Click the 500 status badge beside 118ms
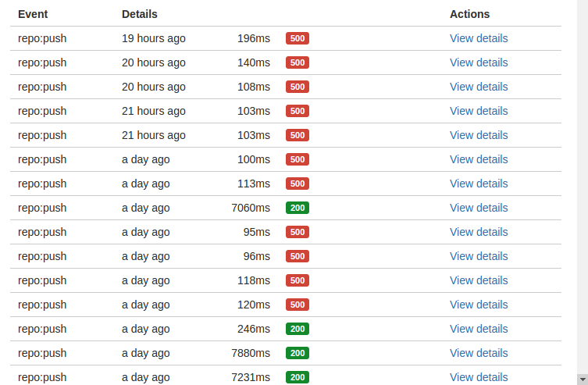The width and height of the screenshot is (588, 385). click(x=298, y=280)
